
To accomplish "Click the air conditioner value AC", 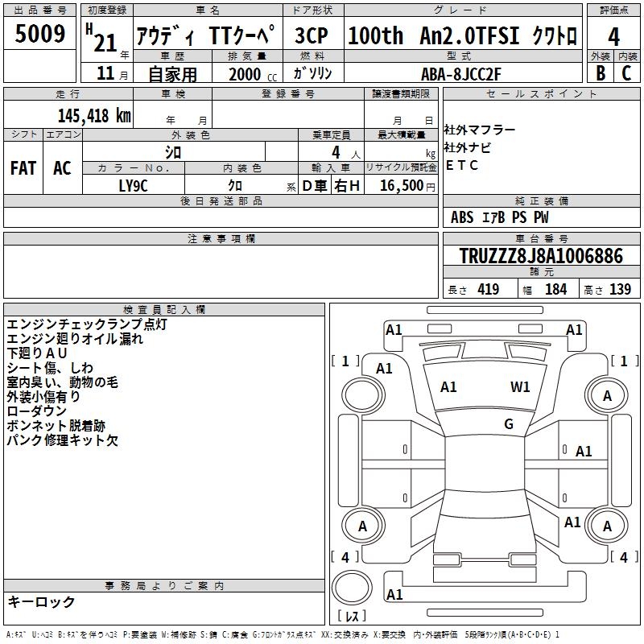I will [62, 168].
